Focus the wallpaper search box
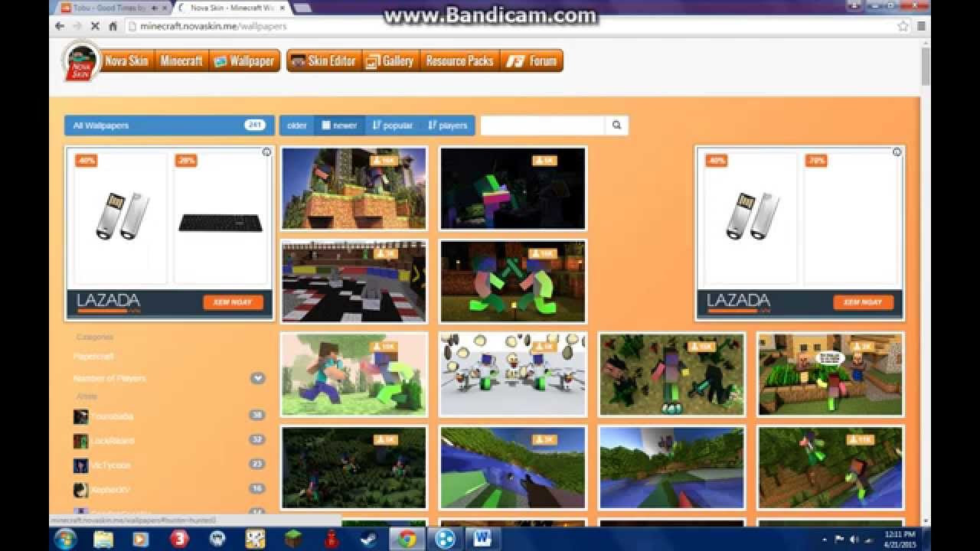 543,126
